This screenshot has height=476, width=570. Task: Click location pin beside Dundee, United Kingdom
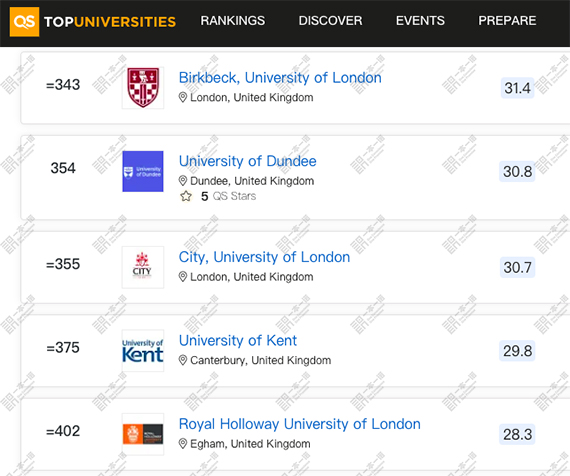pyautogui.click(x=183, y=181)
